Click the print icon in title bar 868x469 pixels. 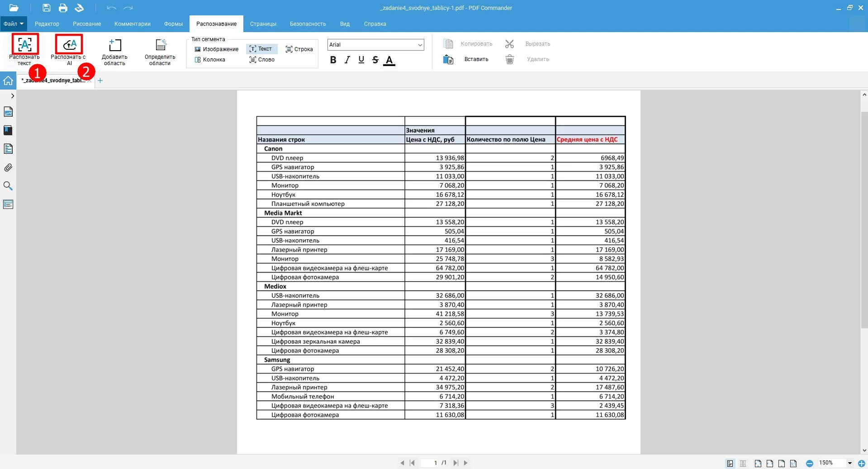pyautogui.click(x=63, y=8)
